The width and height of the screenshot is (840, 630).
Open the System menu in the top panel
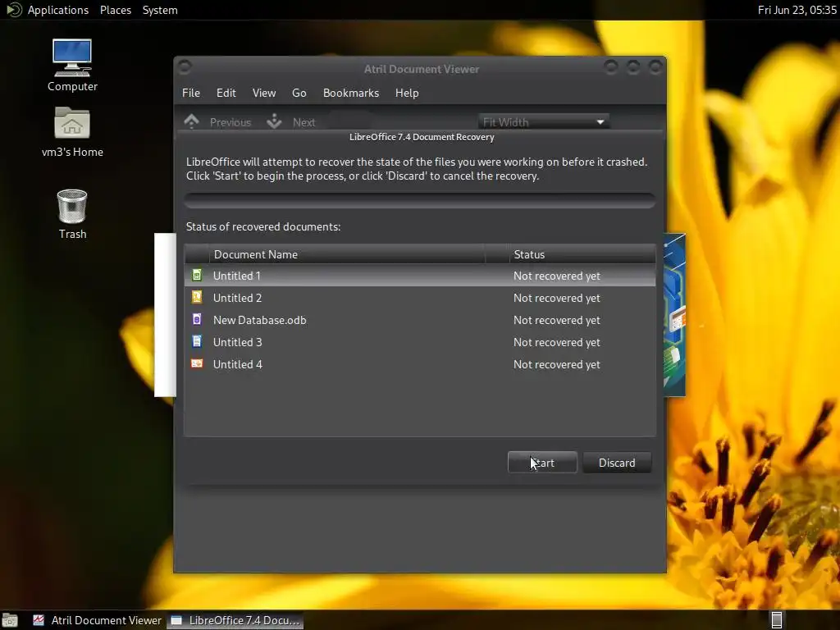pyautogui.click(x=160, y=10)
